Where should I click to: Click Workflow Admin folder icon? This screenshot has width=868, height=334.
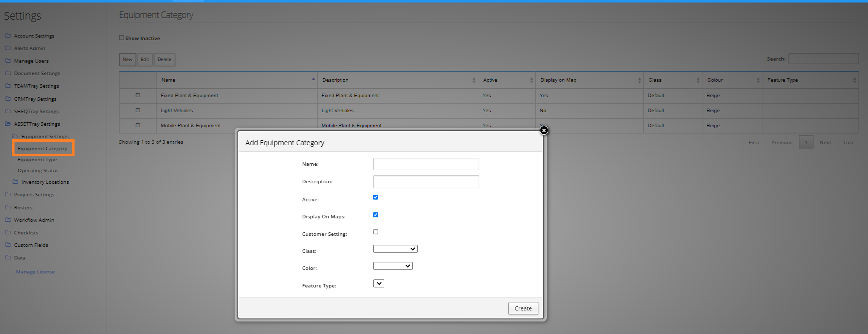[x=8, y=220]
